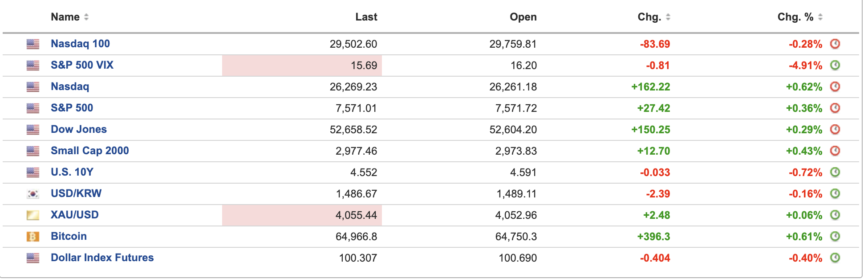Click the red clock icon for Nasdaq 100
868x279 pixels.
coord(835,44)
